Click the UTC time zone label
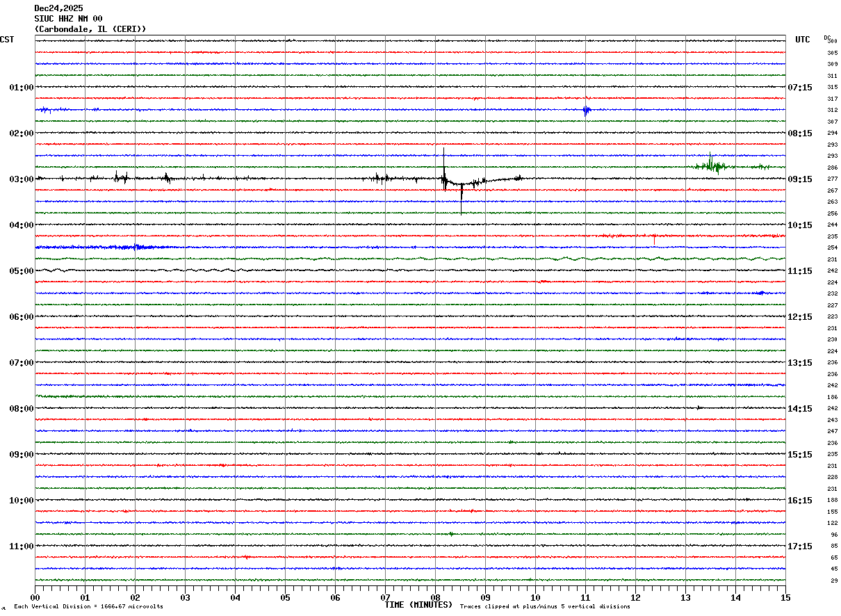This screenshot has height=616, width=841. pos(803,40)
